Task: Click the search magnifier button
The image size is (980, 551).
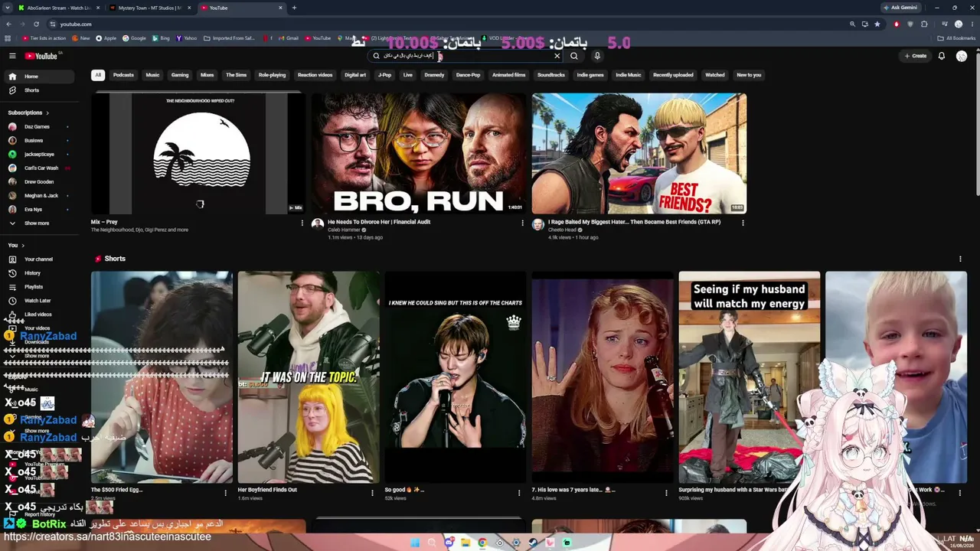Action: tap(573, 56)
